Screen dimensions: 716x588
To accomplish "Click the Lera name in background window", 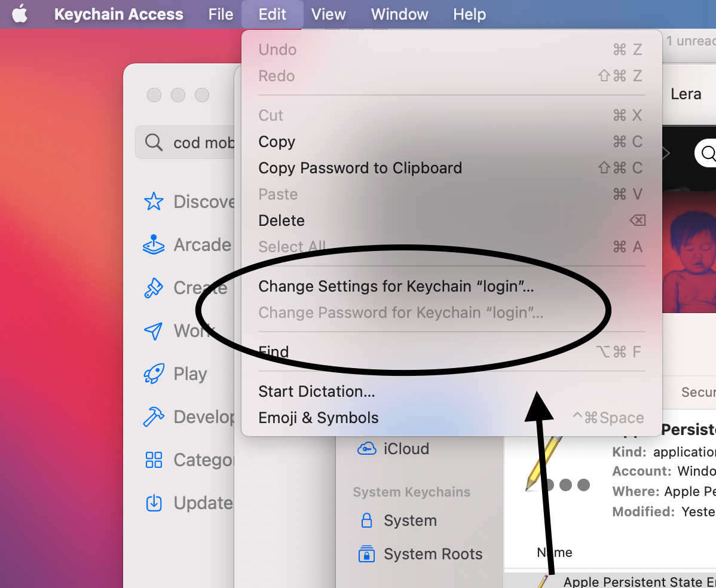I will (x=686, y=94).
